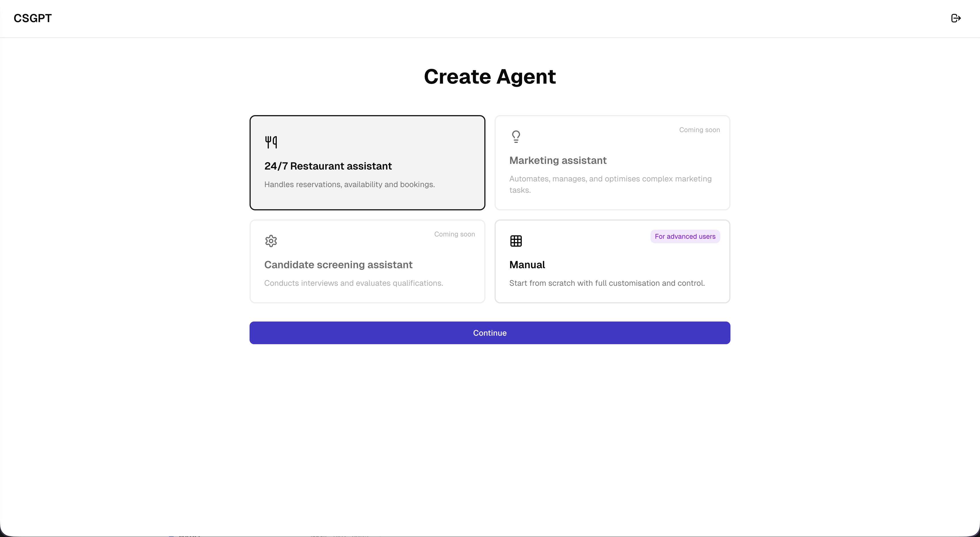Click the fork and knife restaurant icon
This screenshot has width=980, height=537.
tap(271, 142)
